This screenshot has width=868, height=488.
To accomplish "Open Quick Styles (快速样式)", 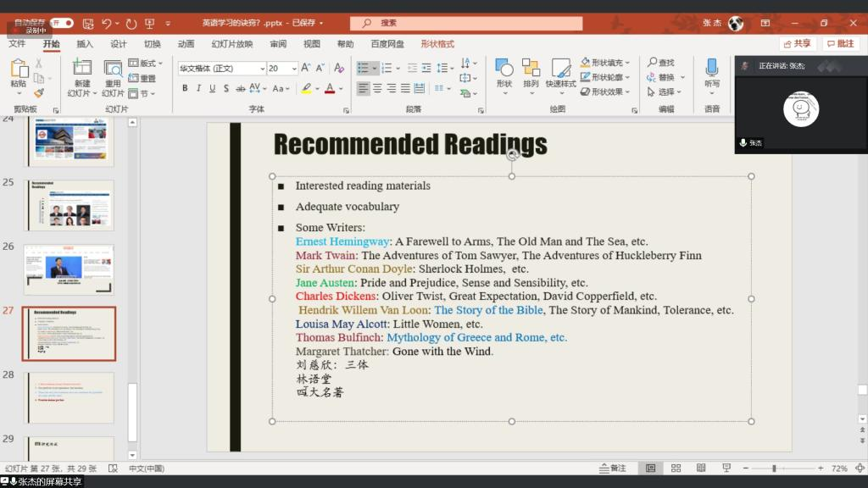I will [561, 76].
